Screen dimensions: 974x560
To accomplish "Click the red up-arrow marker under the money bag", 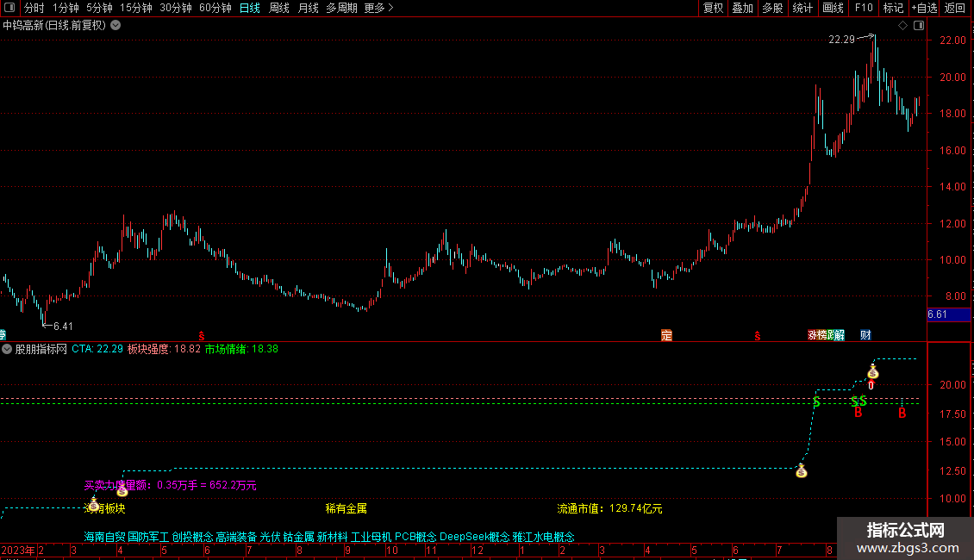I will 871,385.
